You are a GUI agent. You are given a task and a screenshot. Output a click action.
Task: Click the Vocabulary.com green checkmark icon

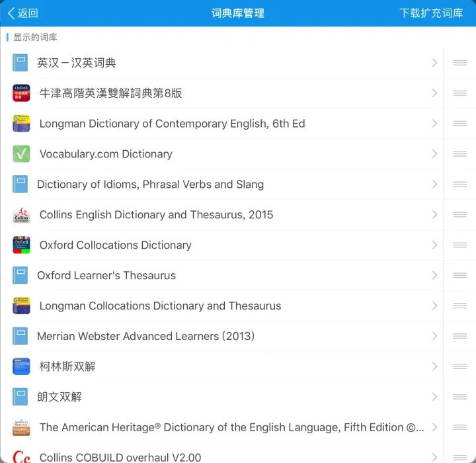pyautogui.click(x=21, y=153)
